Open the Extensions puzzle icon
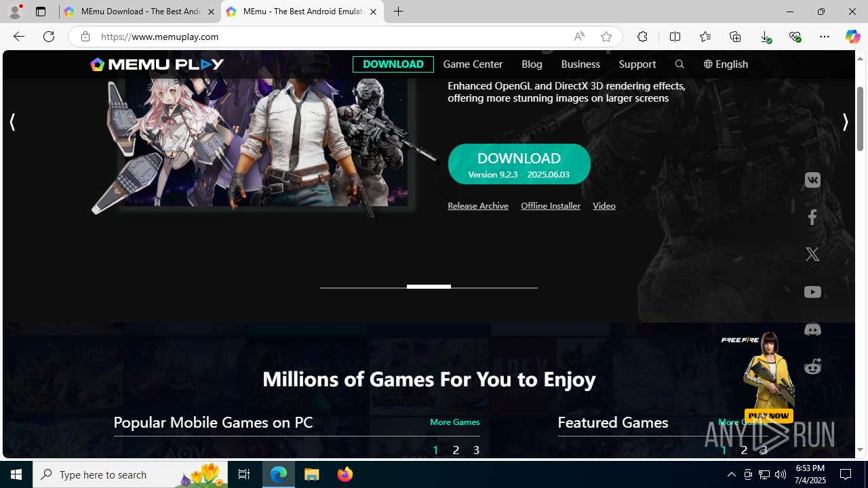 click(642, 37)
